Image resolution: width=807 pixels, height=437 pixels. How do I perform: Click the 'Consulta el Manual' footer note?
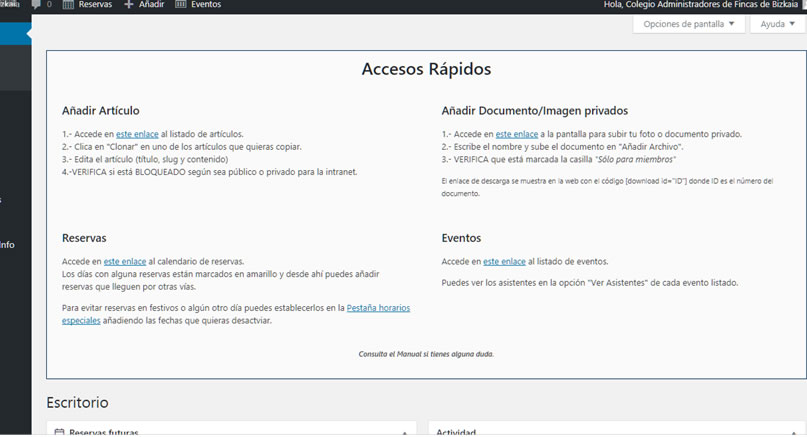click(426, 354)
